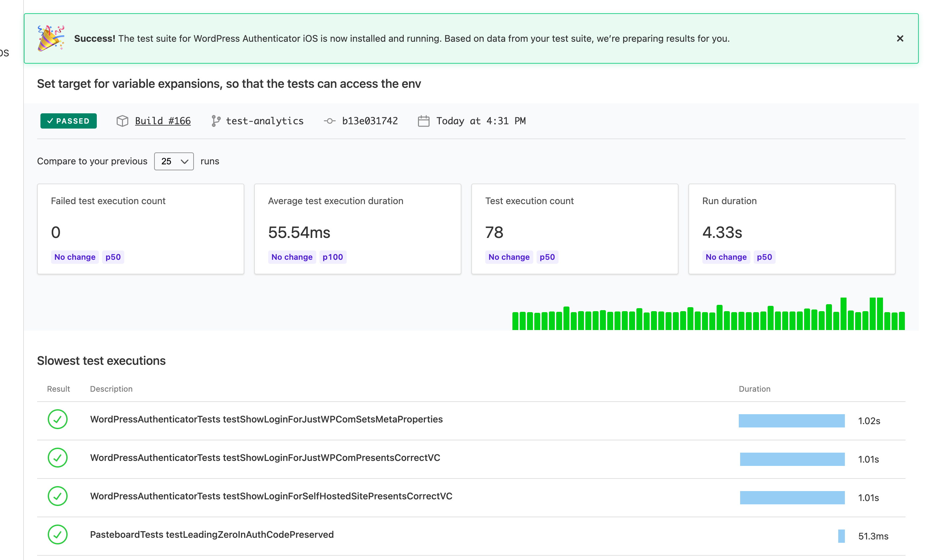Click the party popper celebration icon
This screenshot has height=560, width=938.
[51, 38]
